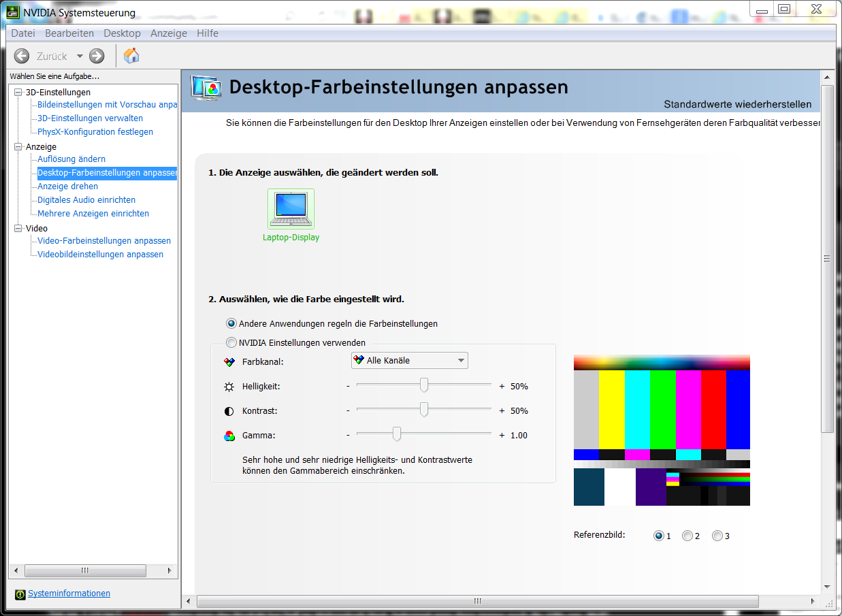
Task: Click the heading '2. Auswählen, wie die Farbe eingestellt wird'
Action: [x=306, y=299]
